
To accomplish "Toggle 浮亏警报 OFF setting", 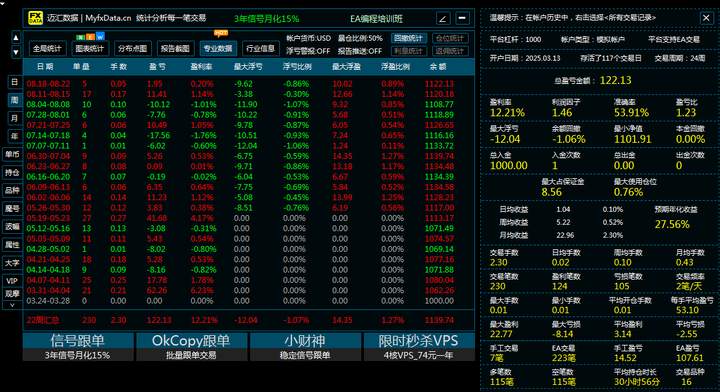I will coord(308,51).
